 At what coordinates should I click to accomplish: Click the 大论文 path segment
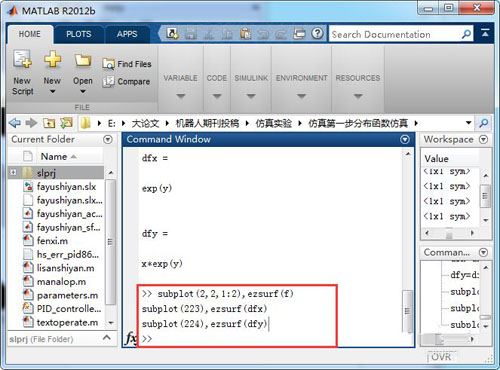(145, 123)
